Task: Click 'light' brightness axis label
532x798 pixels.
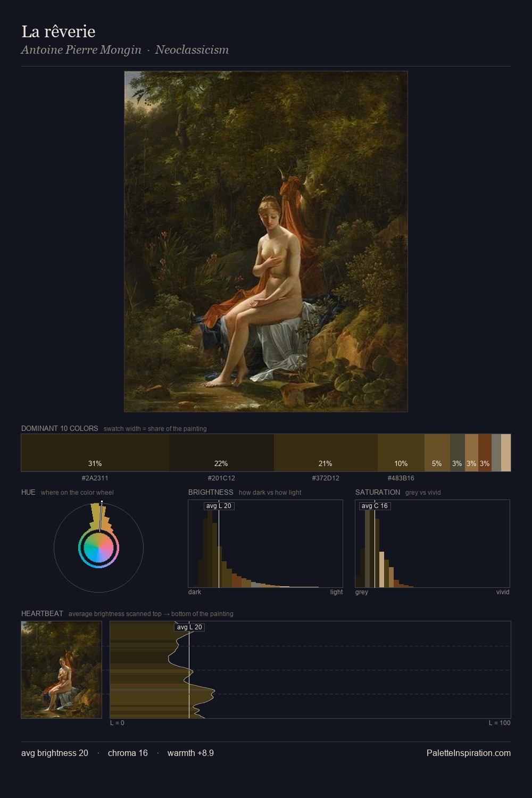Action: pyautogui.click(x=336, y=592)
